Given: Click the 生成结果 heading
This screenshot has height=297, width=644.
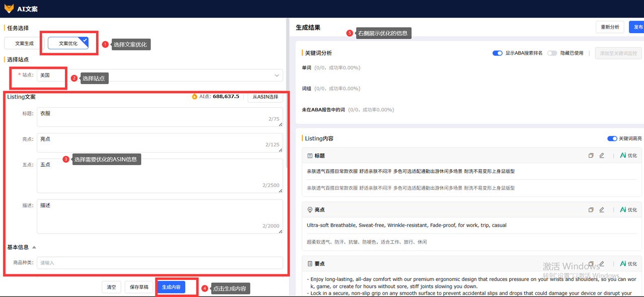Looking at the screenshot, I should coord(308,28).
